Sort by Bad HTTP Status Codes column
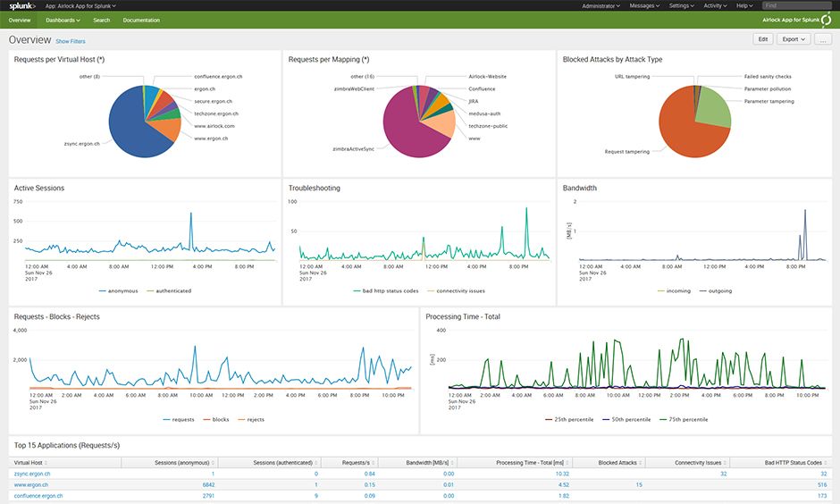Image resolution: width=840 pixels, height=504 pixels. pos(795,462)
